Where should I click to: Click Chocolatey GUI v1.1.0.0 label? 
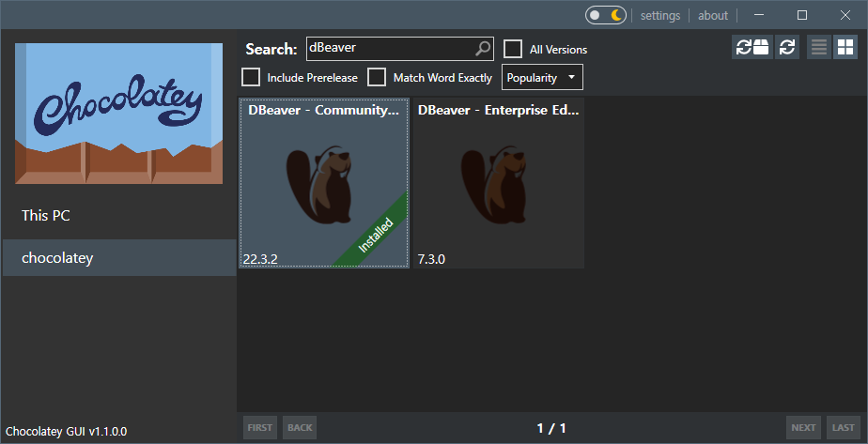(67, 431)
